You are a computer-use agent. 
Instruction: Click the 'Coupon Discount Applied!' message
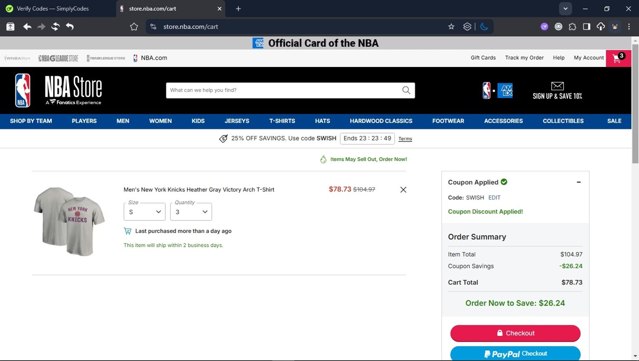coord(485,211)
